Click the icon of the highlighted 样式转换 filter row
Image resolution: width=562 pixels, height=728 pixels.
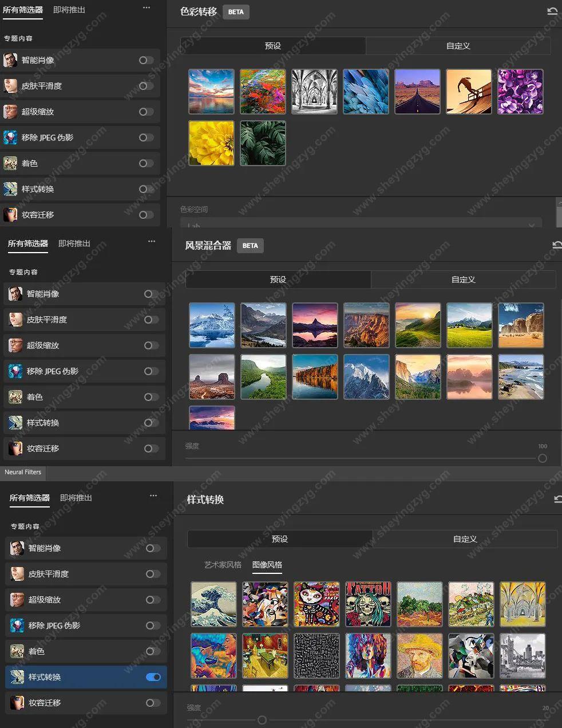coord(17,677)
